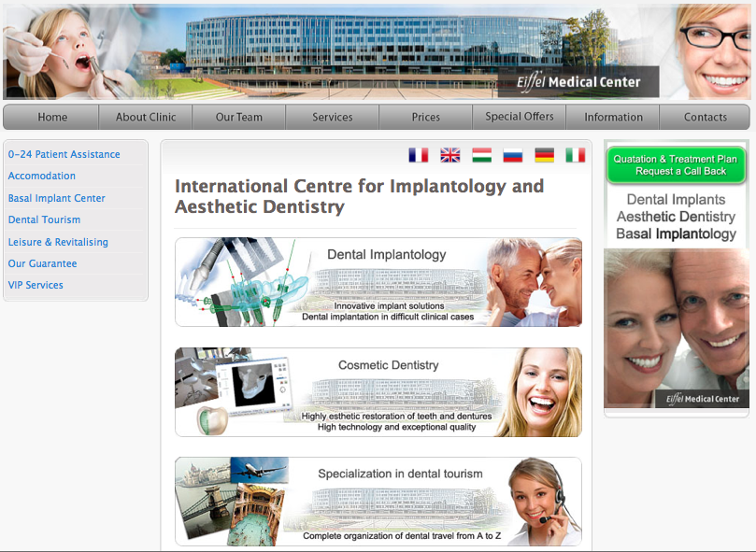
Task: Visit the Accomodation link
Action: pyautogui.click(x=42, y=176)
